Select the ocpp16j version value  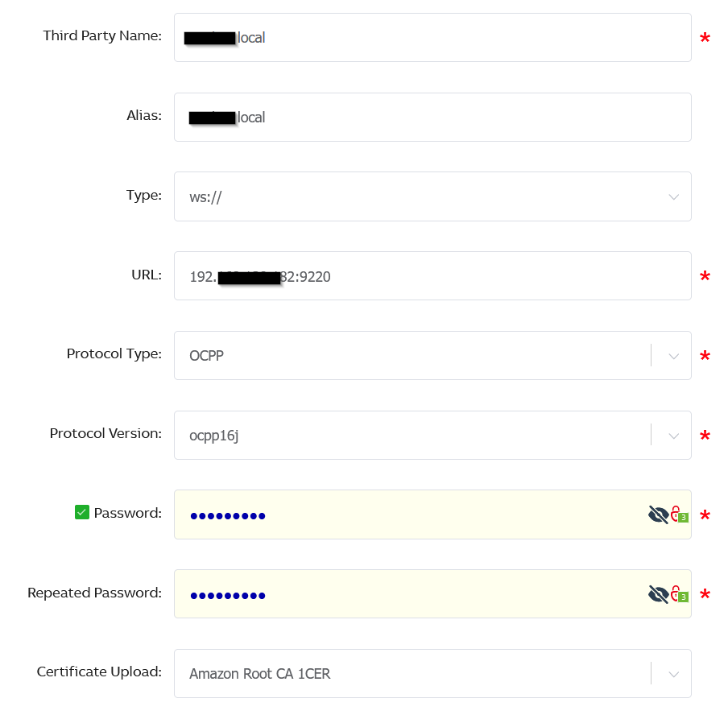pos(214,436)
